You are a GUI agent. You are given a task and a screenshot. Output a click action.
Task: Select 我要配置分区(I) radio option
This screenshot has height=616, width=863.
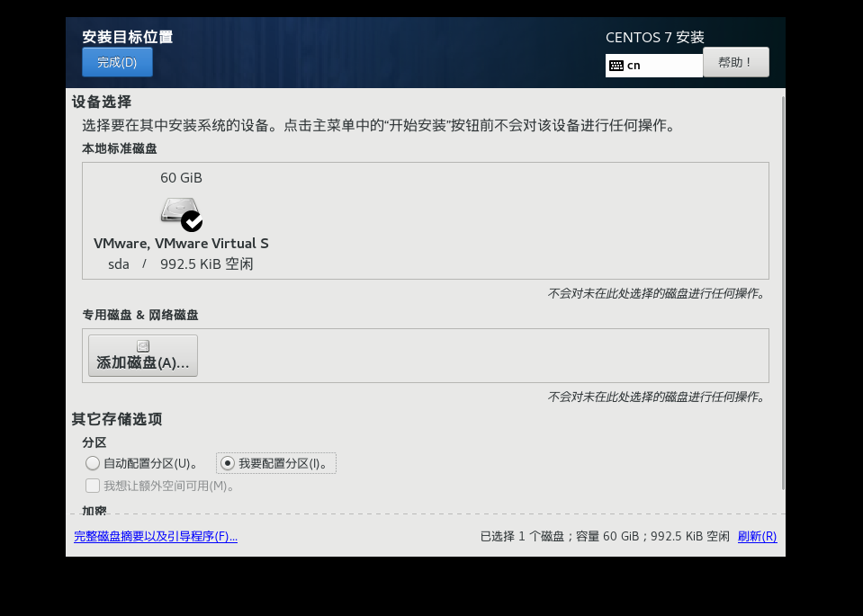pos(275,463)
